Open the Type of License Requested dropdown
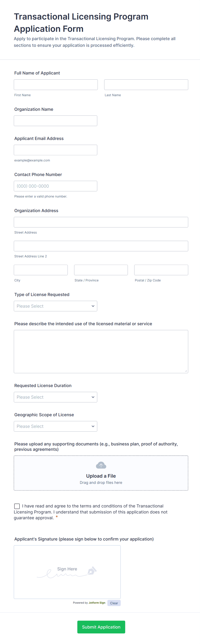The image size is (200, 644). pyautogui.click(x=55, y=306)
